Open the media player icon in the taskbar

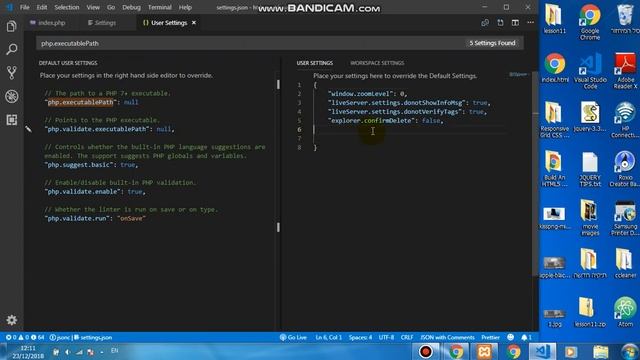(x=571, y=351)
